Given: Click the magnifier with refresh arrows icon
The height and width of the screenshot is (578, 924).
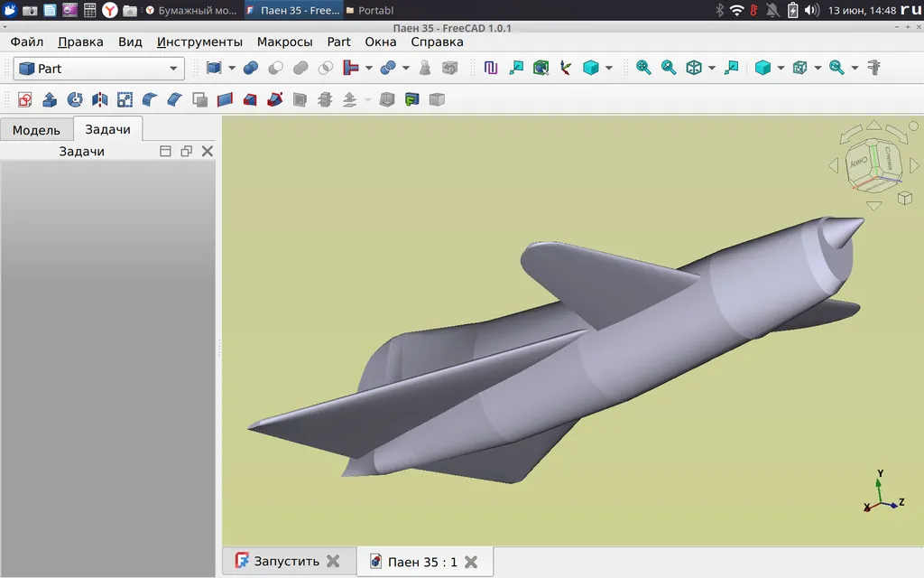Looking at the screenshot, I should click(836, 68).
